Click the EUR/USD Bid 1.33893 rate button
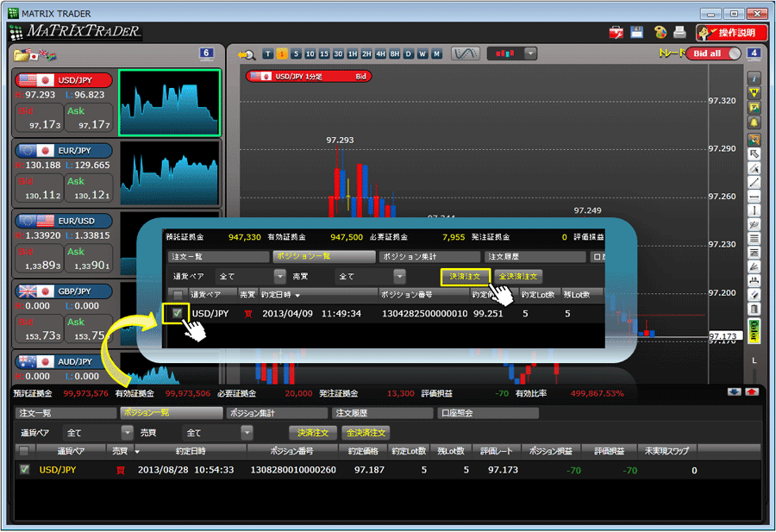This screenshot has width=776, height=532. [39, 259]
